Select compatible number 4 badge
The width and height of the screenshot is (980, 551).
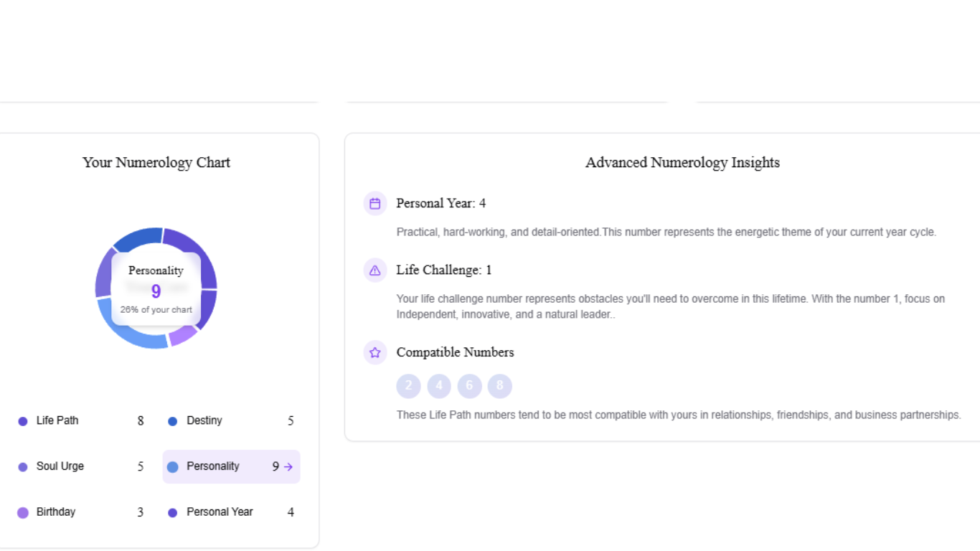(x=439, y=386)
